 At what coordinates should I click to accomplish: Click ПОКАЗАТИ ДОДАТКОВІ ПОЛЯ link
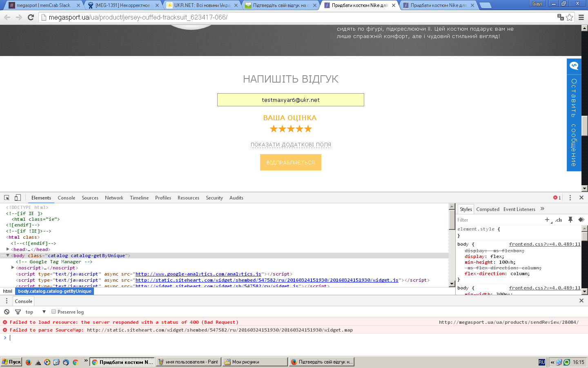tap(291, 144)
